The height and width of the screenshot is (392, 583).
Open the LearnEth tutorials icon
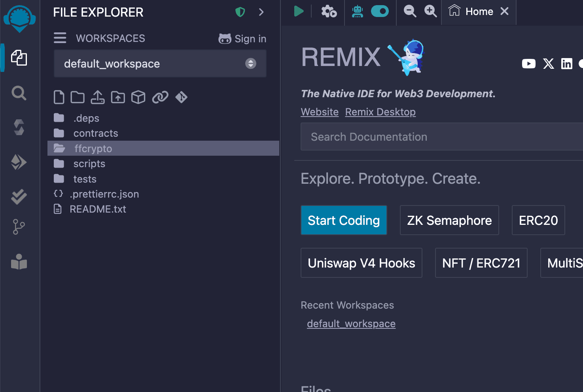(19, 262)
